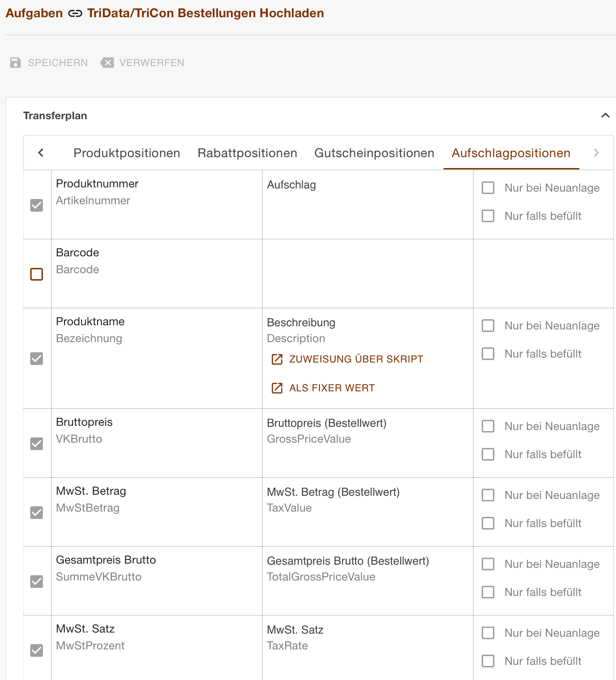The image size is (616, 680).
Task: Enable the Barcode row checkbox
Action: tap(37, 274)
